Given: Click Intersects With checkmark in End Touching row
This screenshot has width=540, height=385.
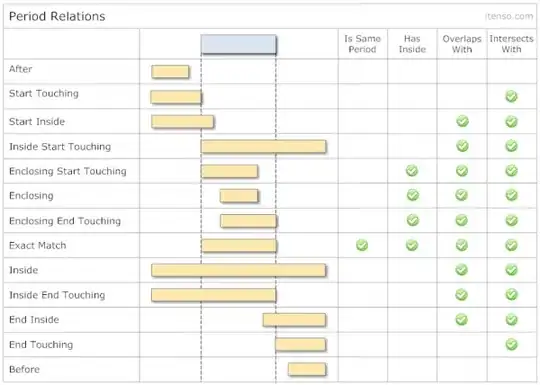Looking at the screenshot, I should tap(511, 344).
